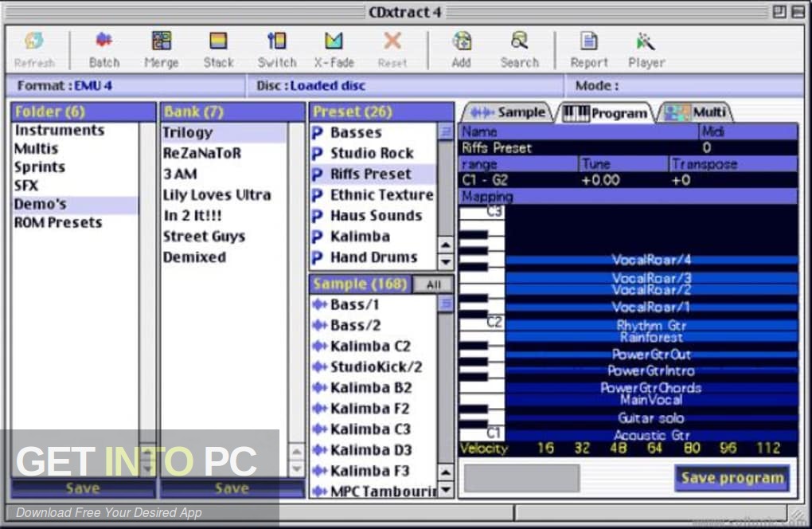
Task: Select the Kalimba D3 sample
Action: (373, 449)
